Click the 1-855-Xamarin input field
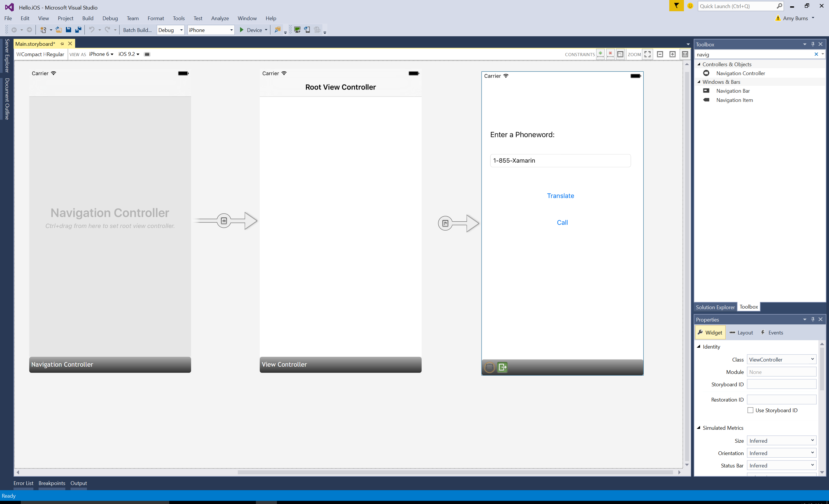The width and height of the screenshot is (829, 504). tap(560, 160)
